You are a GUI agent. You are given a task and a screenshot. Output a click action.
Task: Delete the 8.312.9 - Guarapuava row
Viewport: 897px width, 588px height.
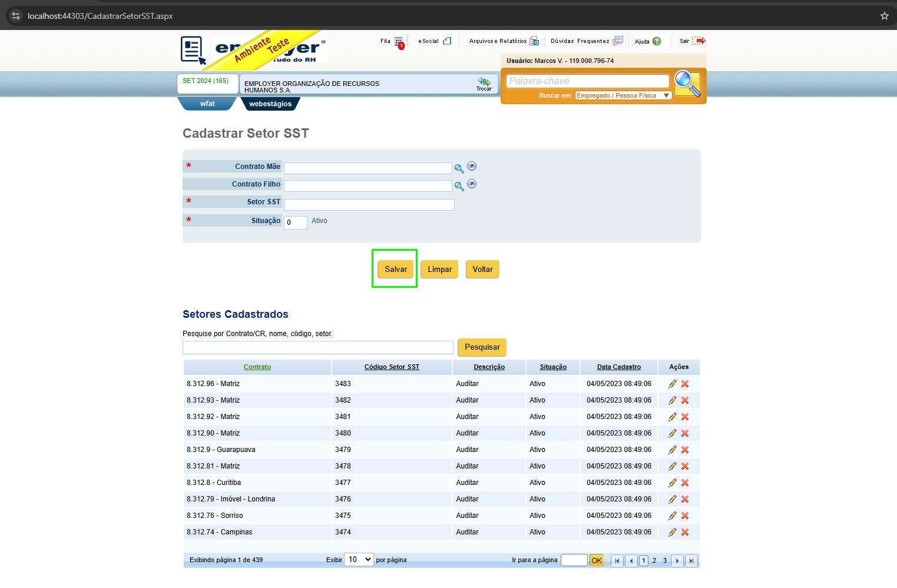685,450
